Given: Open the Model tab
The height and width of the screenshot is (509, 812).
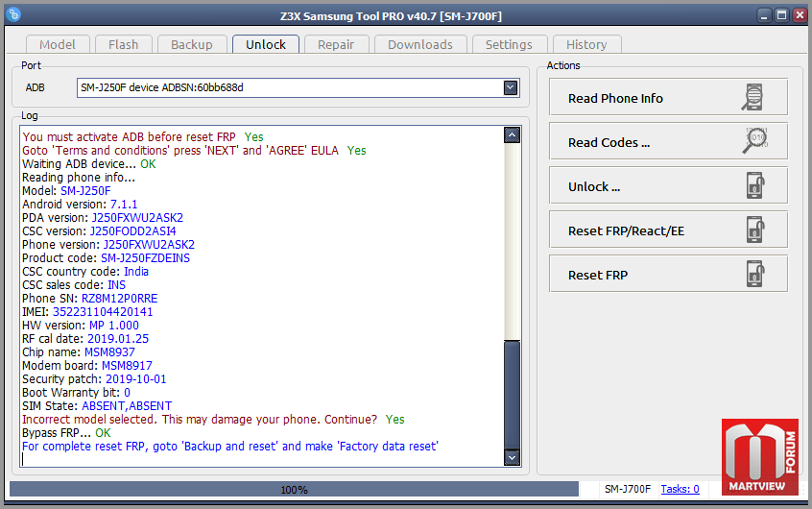Looking at the screenshot, I should click(58, 44).
